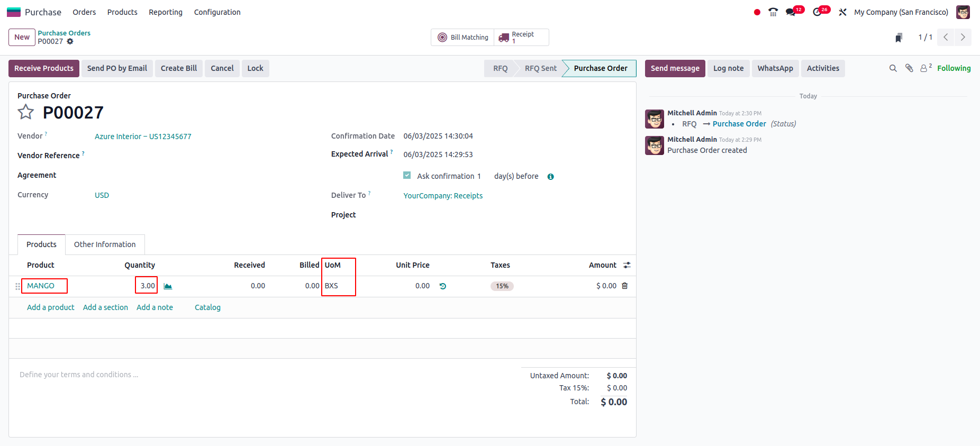Viewport: 980px width, 446px height.
Task: Open the forecast chart icon beside quantity
Action: coord(168,286)
